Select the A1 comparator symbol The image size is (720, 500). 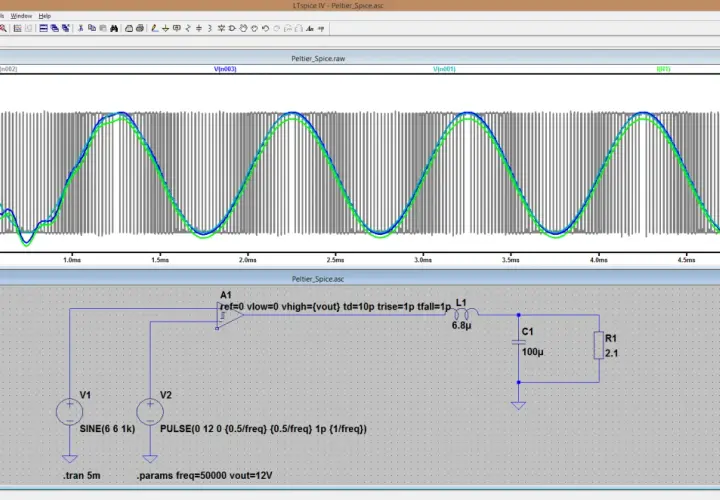[230, 315]
